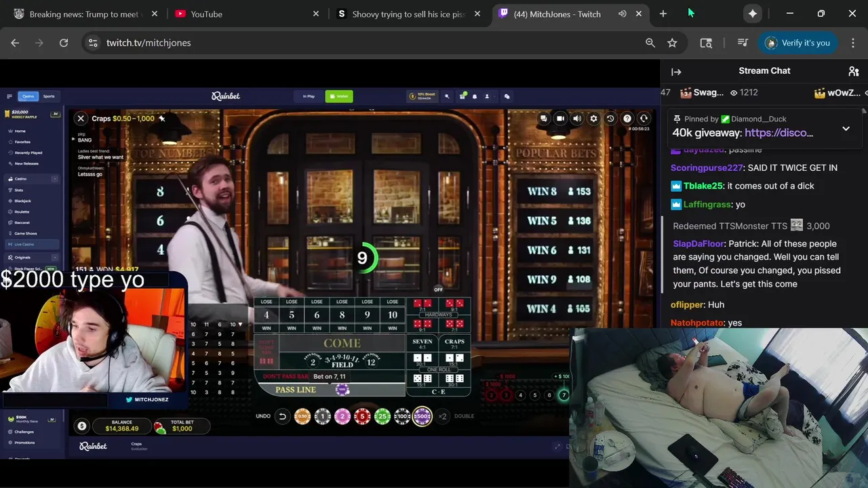Mute the game sound speaker icon
This screenshot has height=488, width=868.
tap(577, 119)
